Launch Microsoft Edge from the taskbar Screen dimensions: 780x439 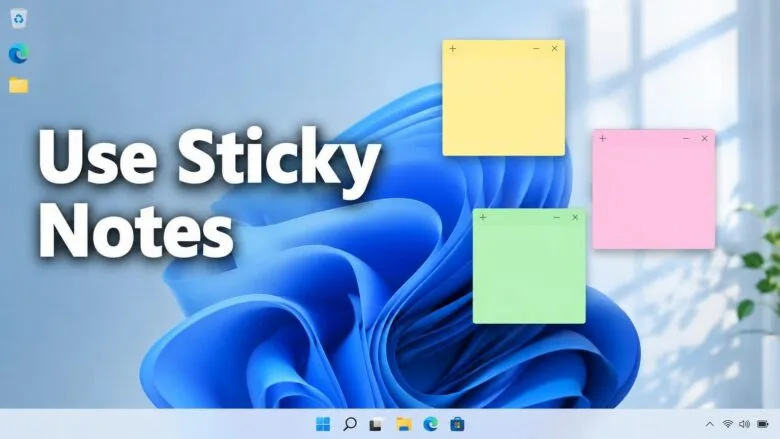click(x=430, y=424)
